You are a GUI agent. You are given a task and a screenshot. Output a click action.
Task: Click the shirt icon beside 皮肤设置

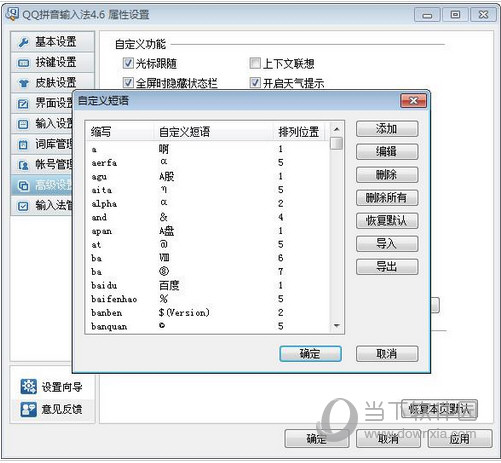[23, 83]
